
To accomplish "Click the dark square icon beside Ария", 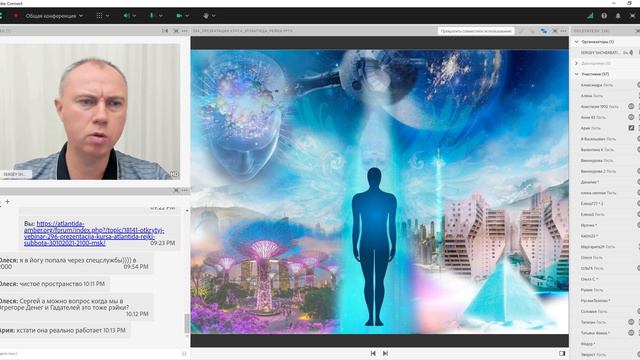I will (631, 128).
